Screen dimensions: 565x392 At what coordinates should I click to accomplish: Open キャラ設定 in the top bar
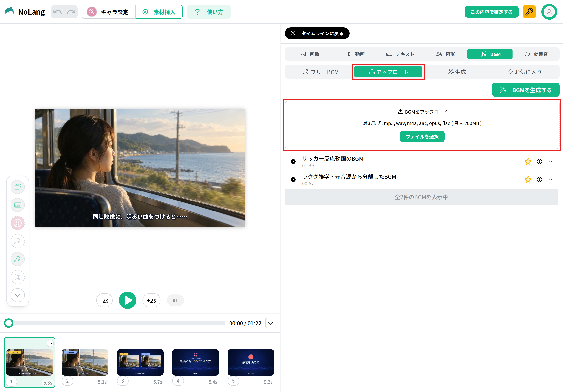[109, 12]
